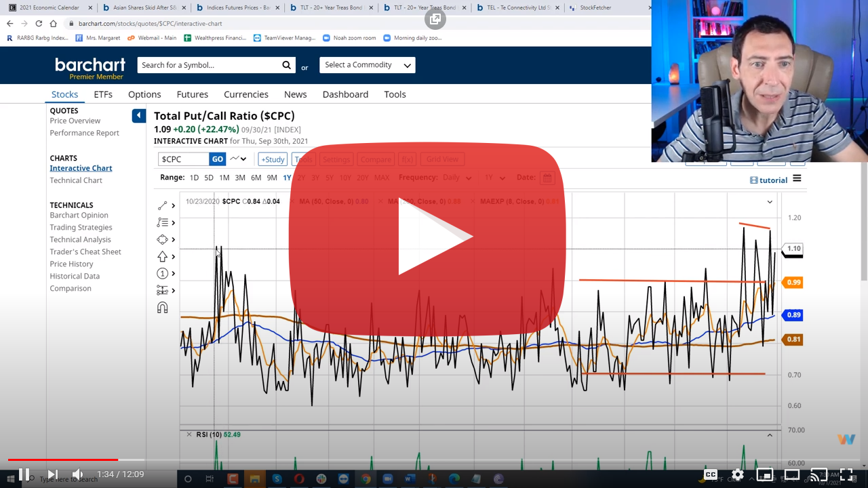Expand the chart type dropdown
Screen dimensions: 868x488
(x=238, y=159)
